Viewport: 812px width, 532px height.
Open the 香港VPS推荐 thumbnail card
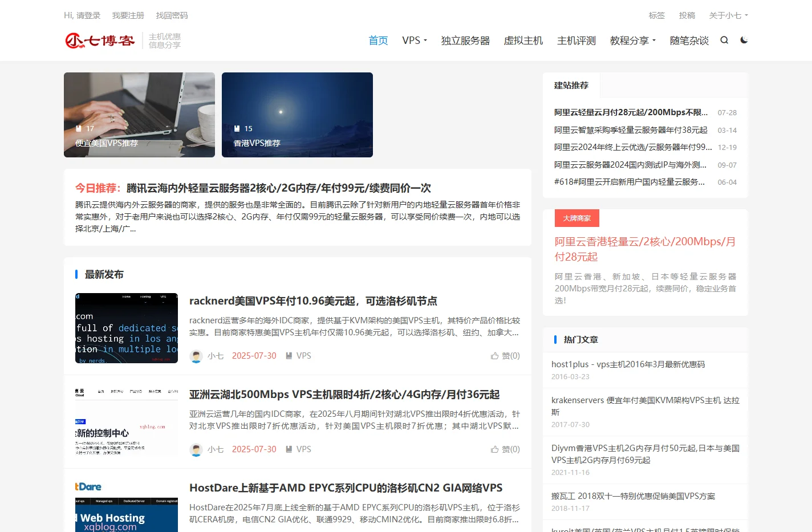(297, 115)
